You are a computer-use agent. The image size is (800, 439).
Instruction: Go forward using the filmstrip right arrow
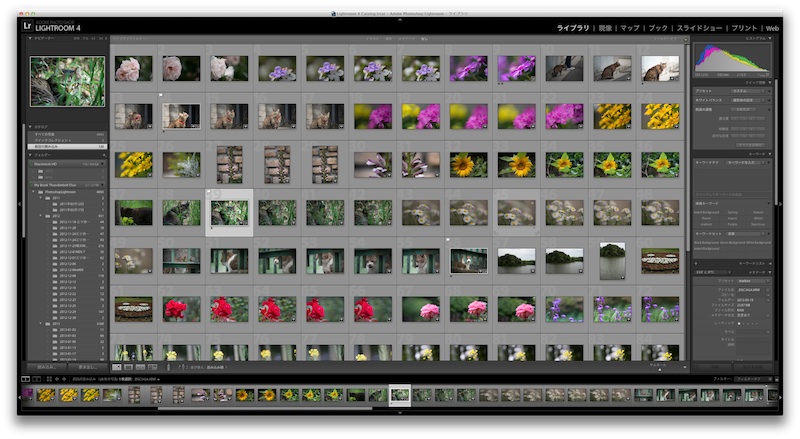point(63,379)
